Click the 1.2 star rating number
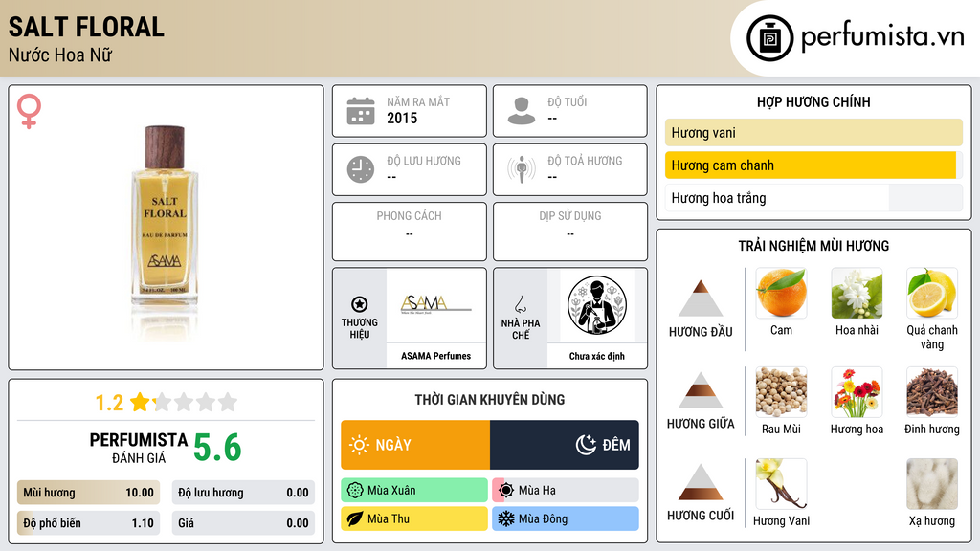This screenshot has width=980, height=551. (x=109, y=403)
